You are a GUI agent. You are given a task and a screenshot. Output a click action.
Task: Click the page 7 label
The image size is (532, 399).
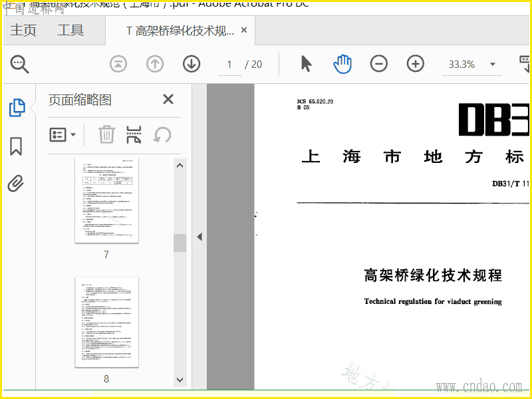pos(106,255)
